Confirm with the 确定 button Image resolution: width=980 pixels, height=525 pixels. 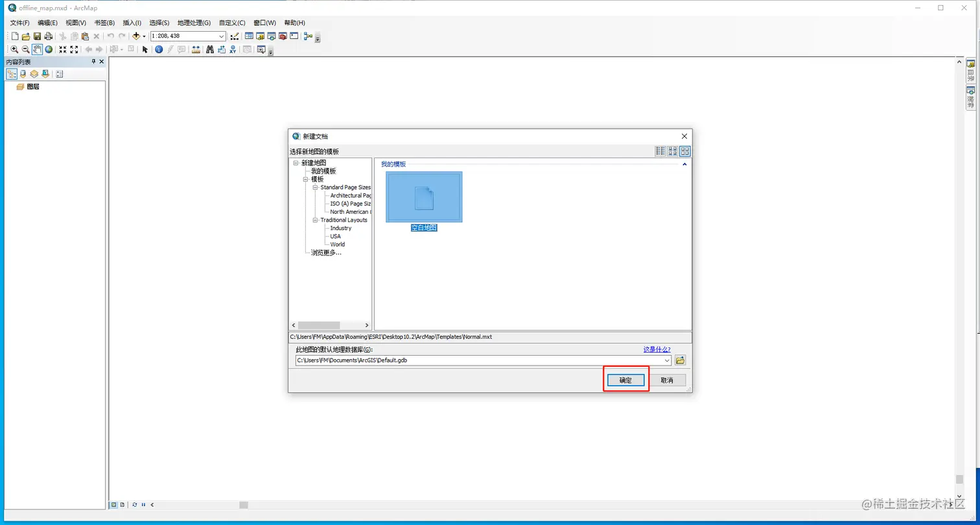[625, 380]
